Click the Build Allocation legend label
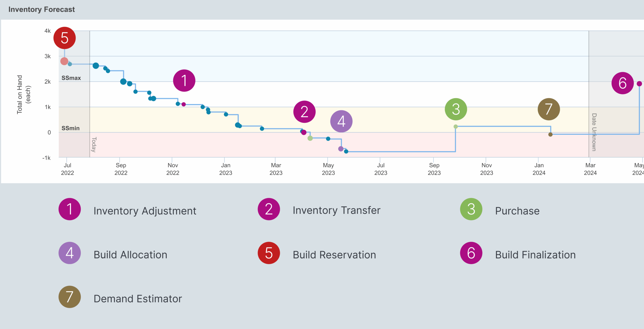The image size is (644, 329). coord(130,255)
